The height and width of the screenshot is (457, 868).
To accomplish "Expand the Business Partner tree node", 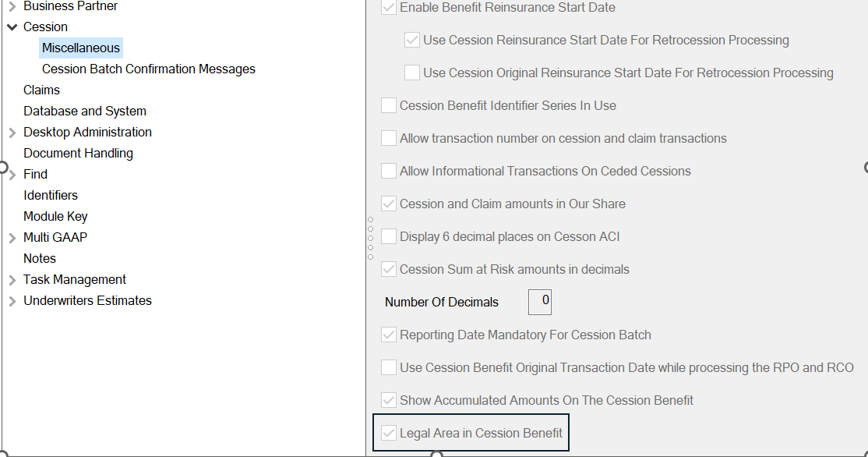I will [12, 6].
